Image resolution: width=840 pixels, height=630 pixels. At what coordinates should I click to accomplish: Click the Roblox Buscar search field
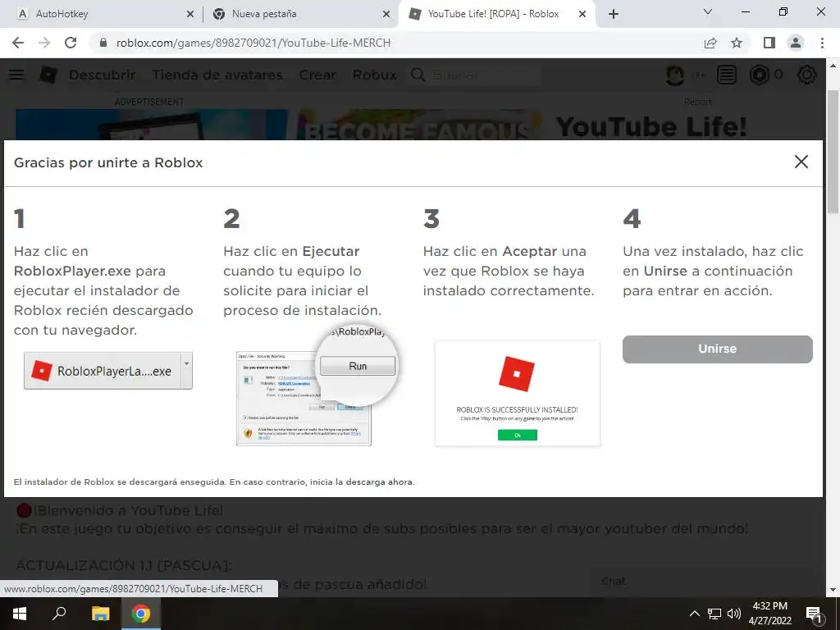pos(485,75)
